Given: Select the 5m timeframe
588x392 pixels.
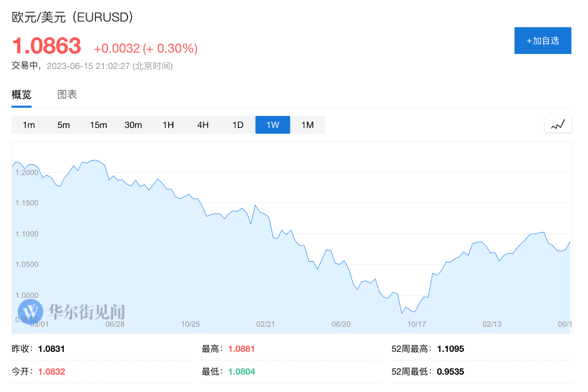Looking at the screenshot, I should point(64,125).
